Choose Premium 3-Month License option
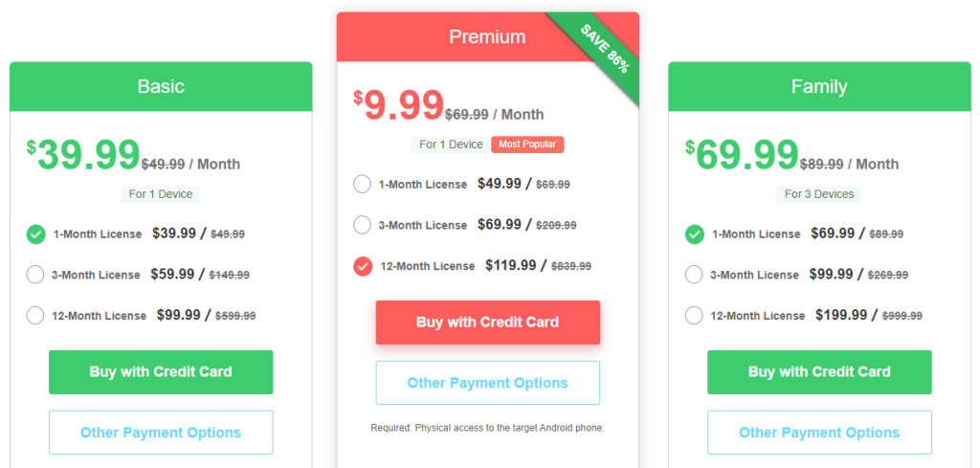Screen dimensions: 980x468 tap(362, 225)
